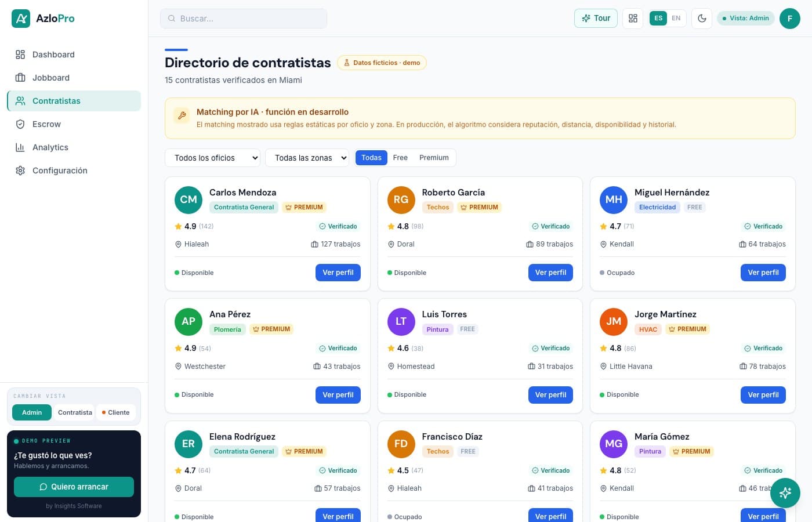Go to the Jobboard section
The width and height of the screenshot is (812, 522).
74,78
